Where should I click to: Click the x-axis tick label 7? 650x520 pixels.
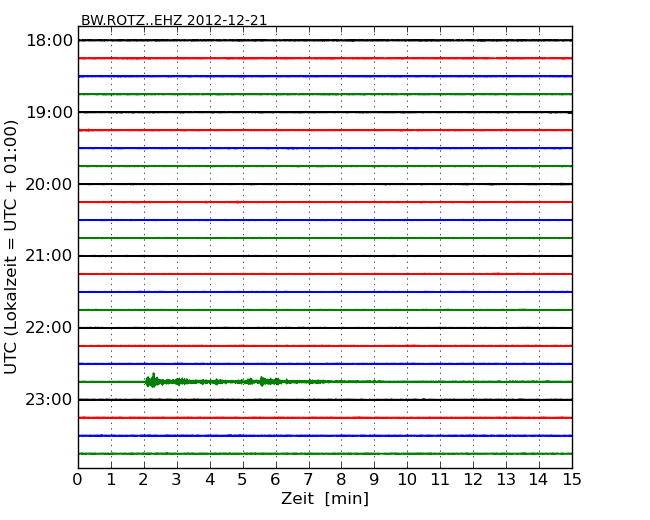(308, 479)
